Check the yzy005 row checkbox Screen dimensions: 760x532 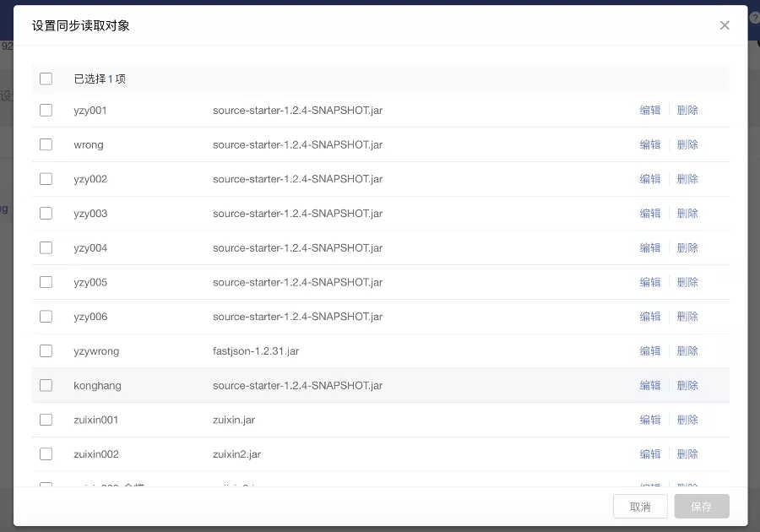46,282
